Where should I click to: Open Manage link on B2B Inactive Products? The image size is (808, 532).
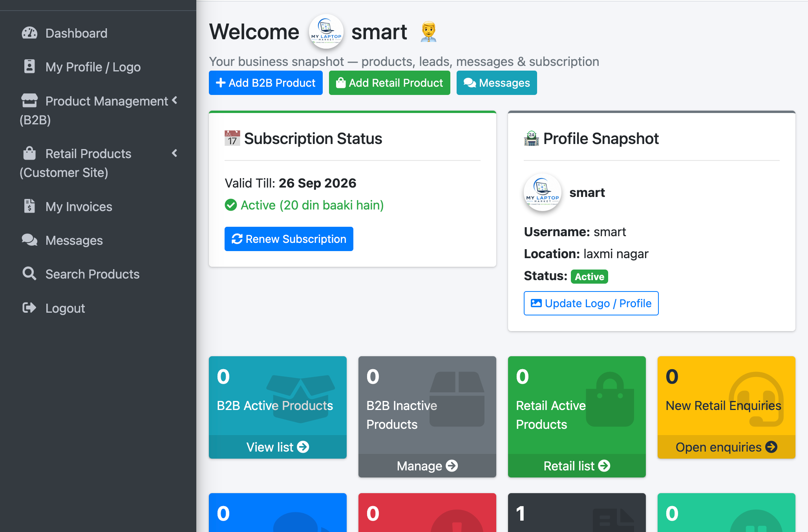(427, 466)
